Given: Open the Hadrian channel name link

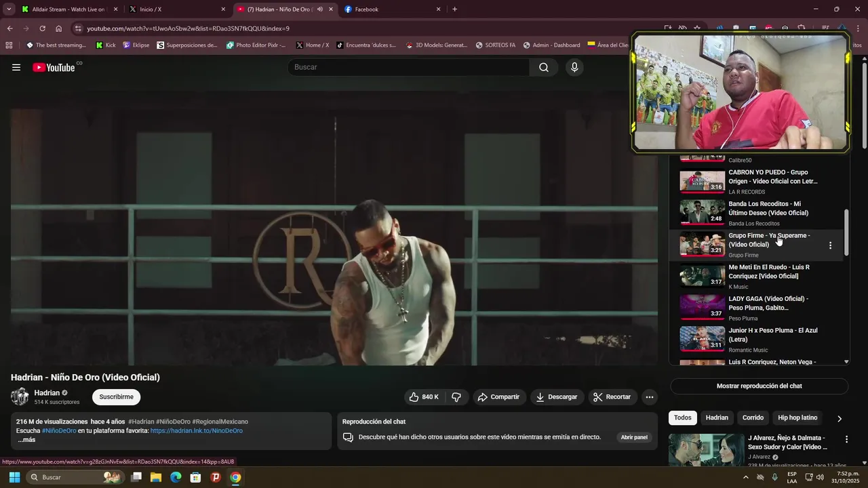Looking at the screenshot, I should [47, 393].
